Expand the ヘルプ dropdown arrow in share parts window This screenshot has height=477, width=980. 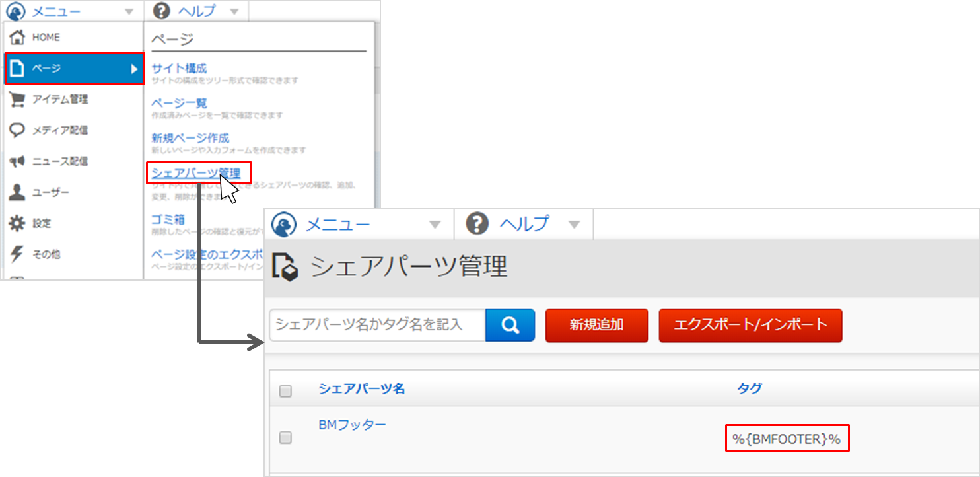point(574,225)
